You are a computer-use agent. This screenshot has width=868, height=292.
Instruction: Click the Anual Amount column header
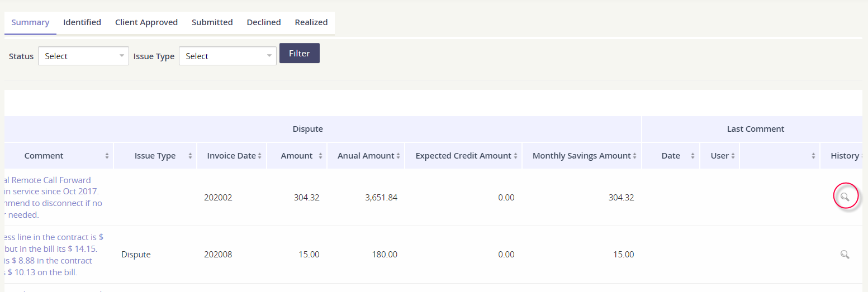click(x=366, y=156)
